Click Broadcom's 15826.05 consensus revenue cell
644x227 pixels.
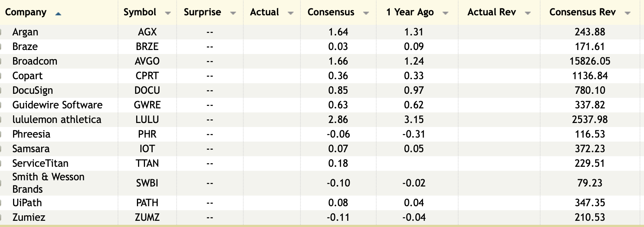tap(590, 61)
